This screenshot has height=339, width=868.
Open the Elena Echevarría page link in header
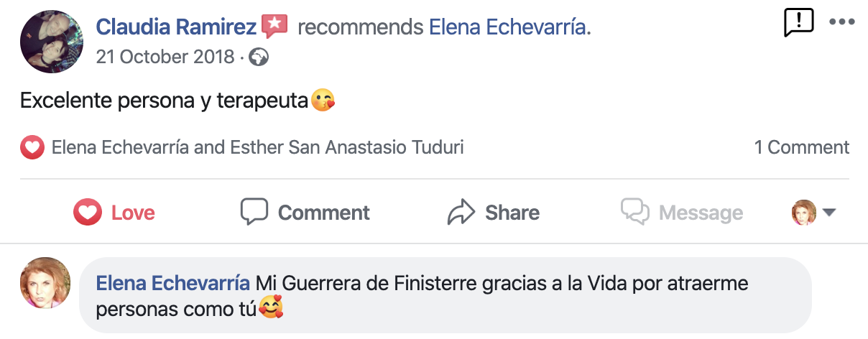pyautogui.click(x=507, y=27)
